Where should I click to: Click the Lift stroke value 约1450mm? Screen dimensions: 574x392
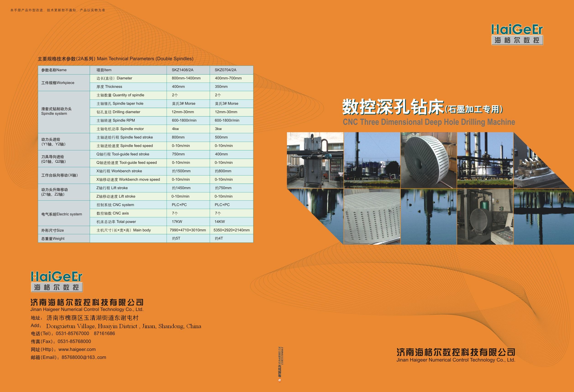[181, 188]
